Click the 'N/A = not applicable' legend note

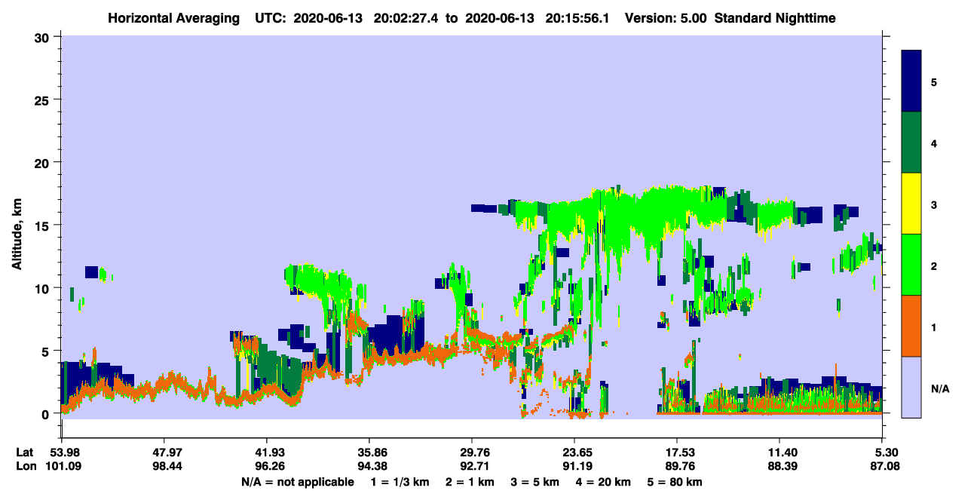pyautogui.click(x=298, y=482)
